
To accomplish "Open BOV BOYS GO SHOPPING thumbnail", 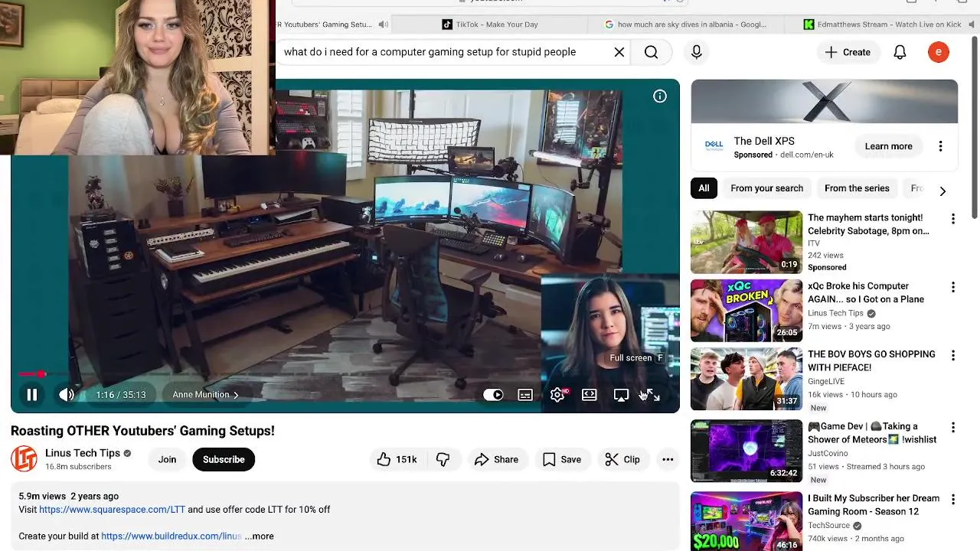I will [x=746, y=379].
